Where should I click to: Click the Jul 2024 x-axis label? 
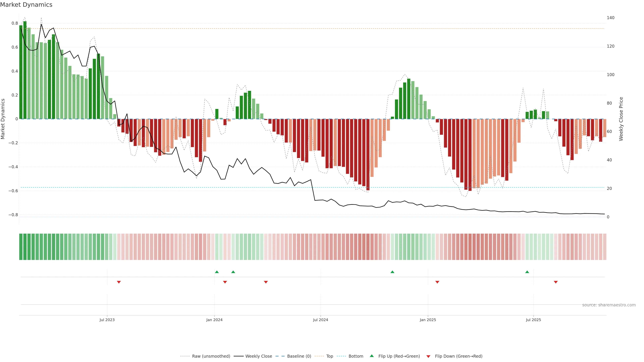click(x=320, y=320)
